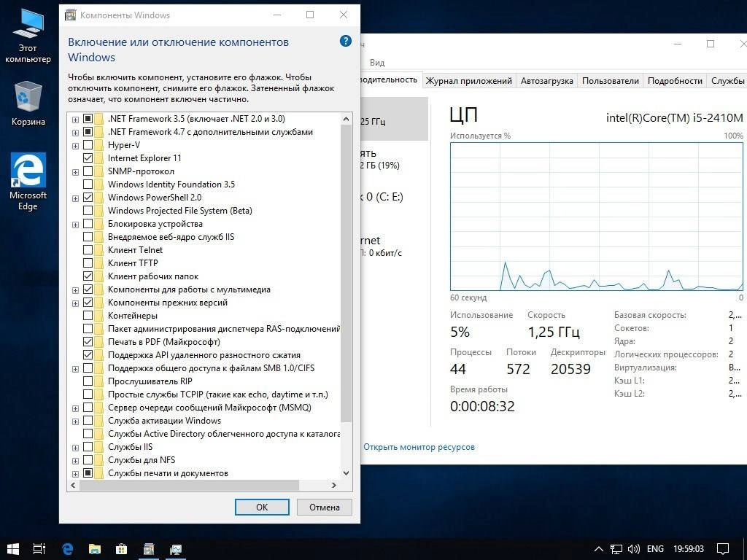Viewport: 747px width, 560px height.
Task: Select the Прослушиватель RIP item
Action: [x=150, y=381]
